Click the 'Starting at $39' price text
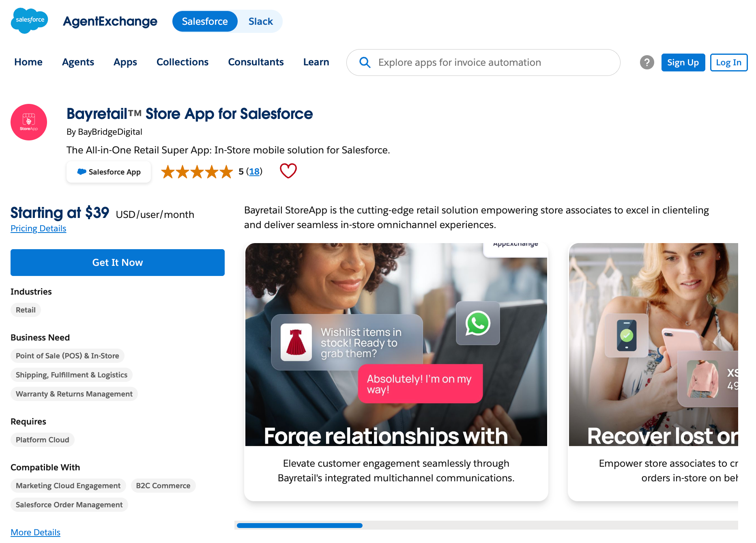Viewport: 756px width, 543px height. [60, 213]
